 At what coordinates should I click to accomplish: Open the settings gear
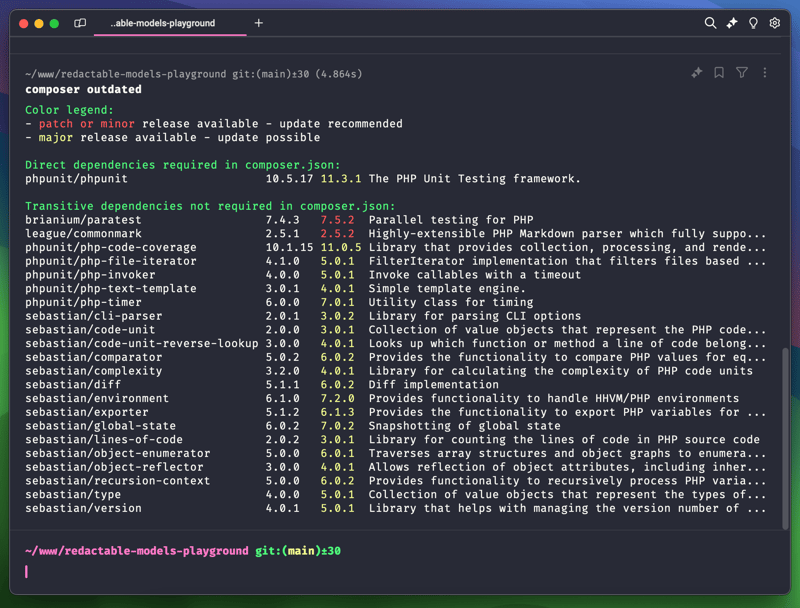tap(774, 23)
